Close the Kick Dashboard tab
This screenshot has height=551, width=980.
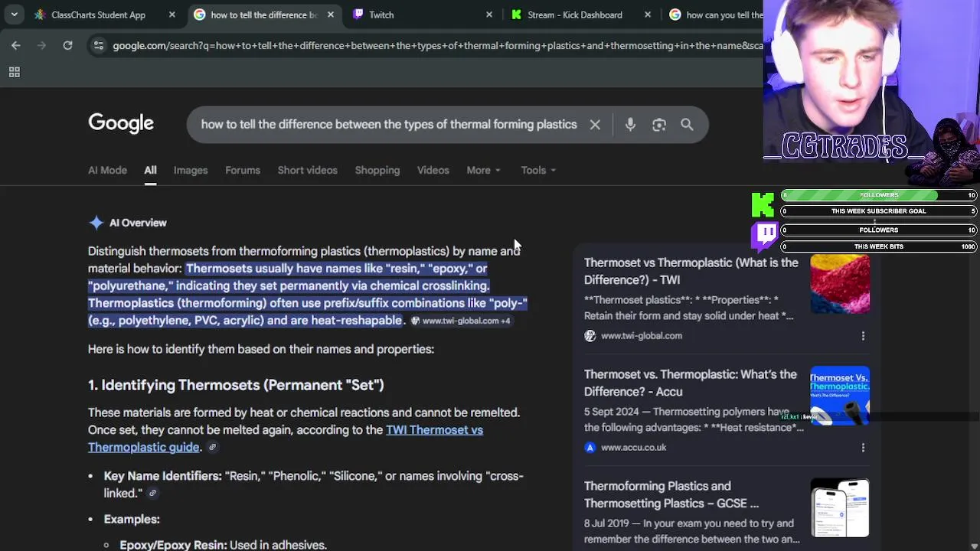[x=648, y=15]
